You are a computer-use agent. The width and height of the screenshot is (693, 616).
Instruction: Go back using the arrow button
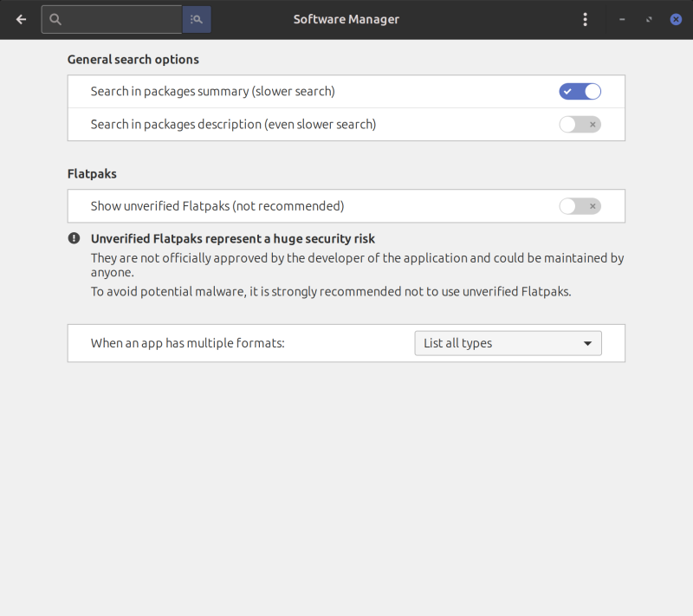point(21,19)
